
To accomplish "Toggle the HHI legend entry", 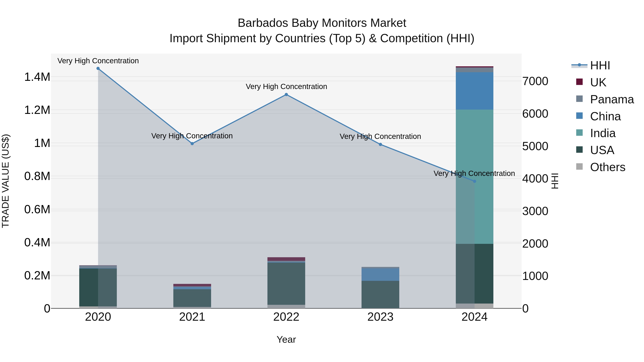I will coord(591,65).
